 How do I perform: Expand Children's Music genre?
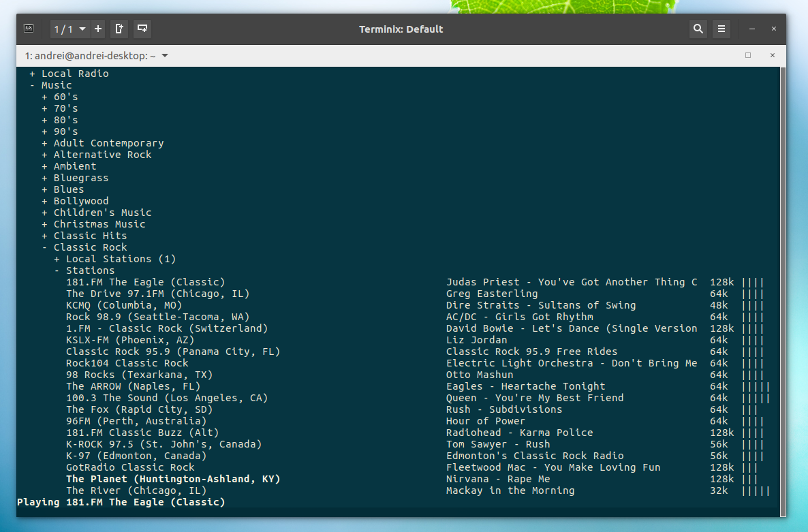tap(96, 213)
